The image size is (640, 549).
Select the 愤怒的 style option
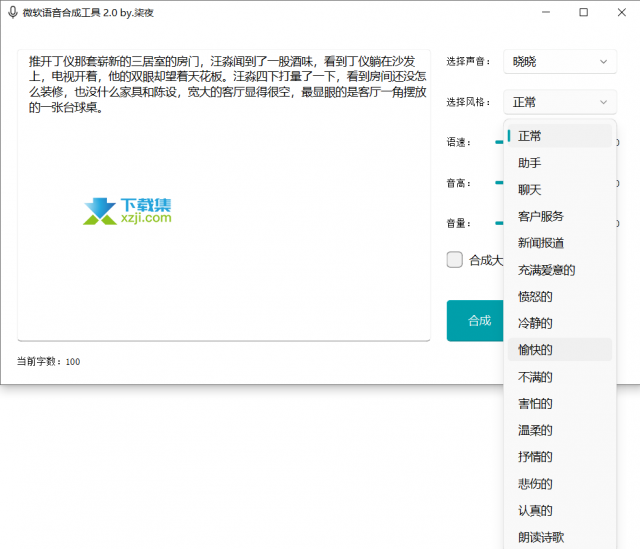(x=560, y=296)
